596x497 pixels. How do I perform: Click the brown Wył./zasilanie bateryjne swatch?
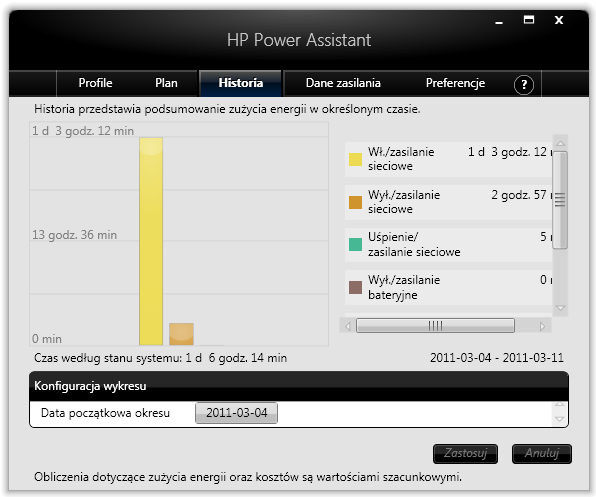(x=355, y=287)
